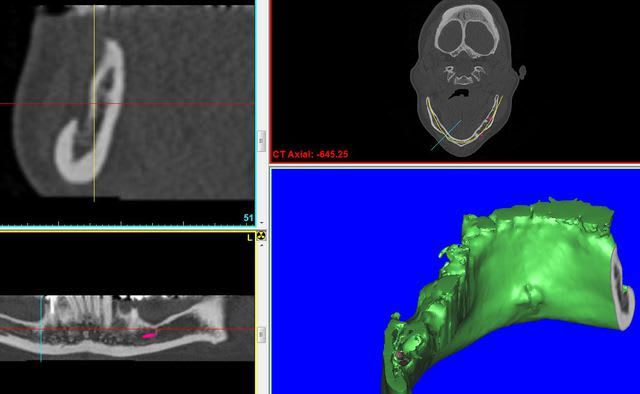Click the cross-section view scrollbar thumb
This screenshot has height=394, width=640.
click(x=261, y=141)
